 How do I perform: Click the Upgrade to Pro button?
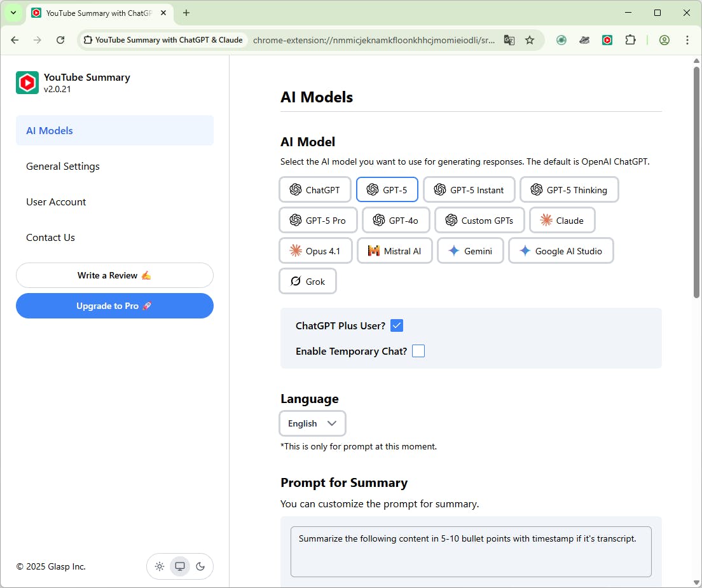[x=114, y=306]
